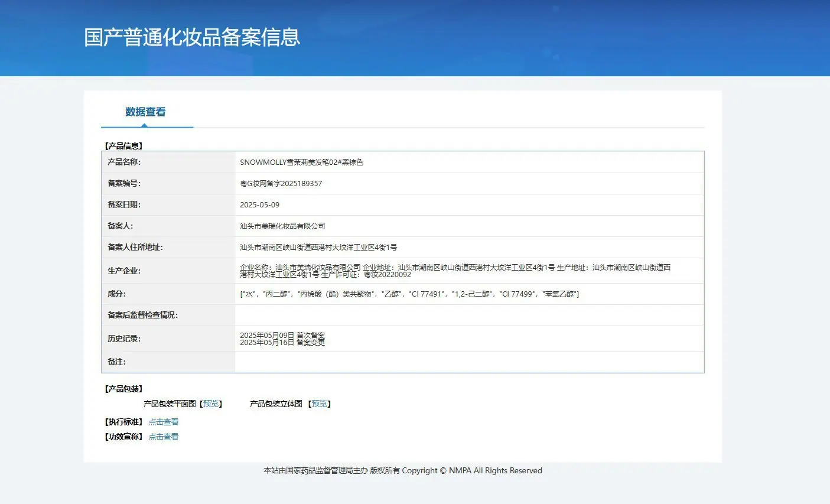This screenshot has width=830, height=504.
Task: Click the 备案人住所地址 label cell
Action: (168, 247)
